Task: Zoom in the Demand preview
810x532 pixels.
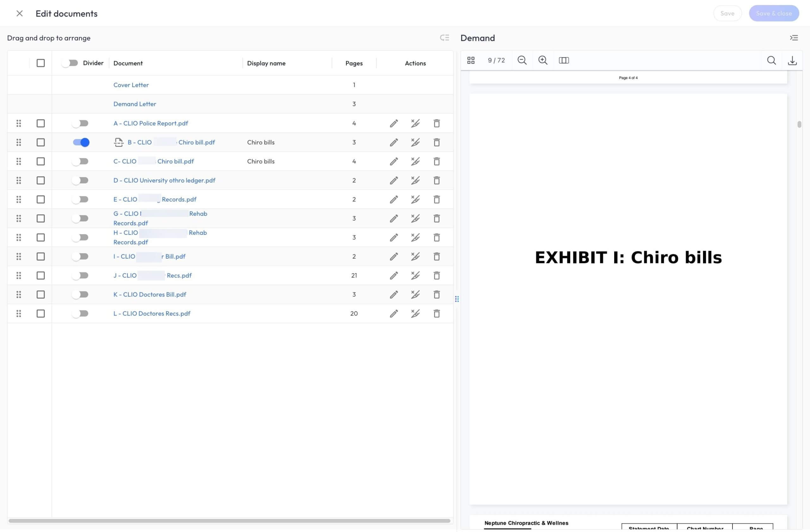Action: (x=543, y=60)
